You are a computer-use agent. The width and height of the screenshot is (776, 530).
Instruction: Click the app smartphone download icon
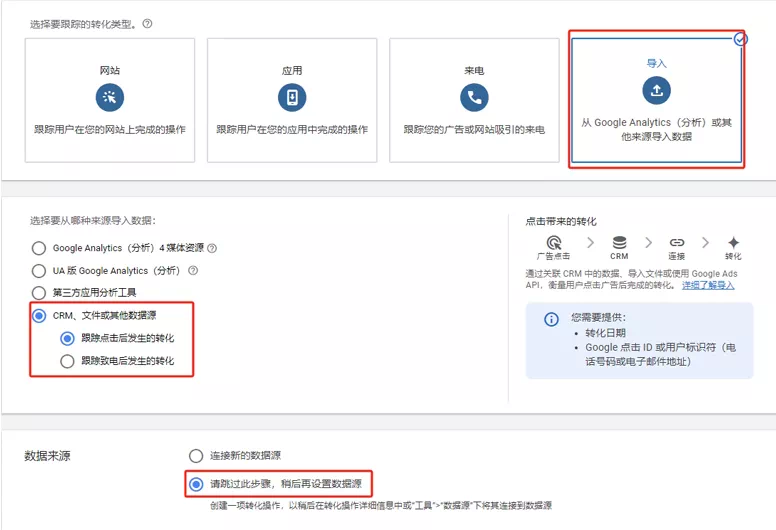(292, 97)
